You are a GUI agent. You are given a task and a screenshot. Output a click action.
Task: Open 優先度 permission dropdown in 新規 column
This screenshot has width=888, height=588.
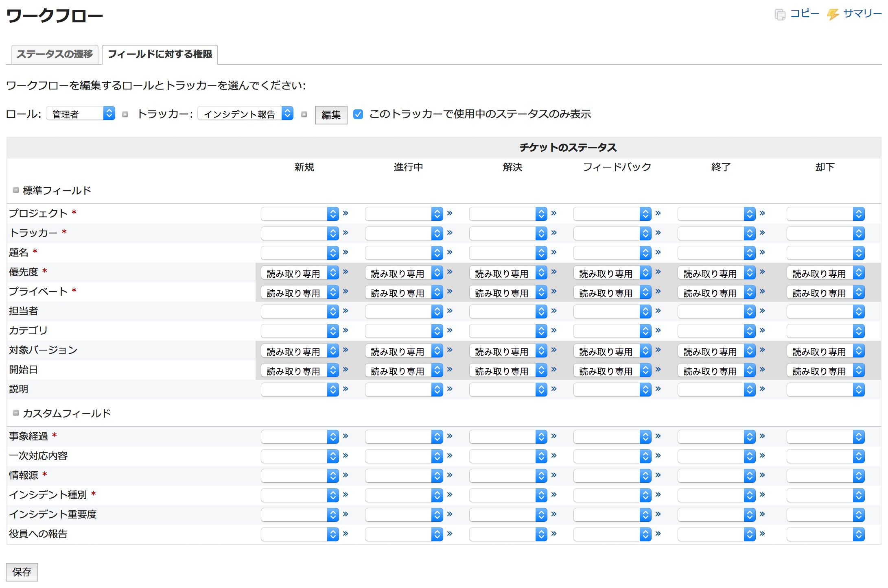pyautogui.click(x=300, y=273)
